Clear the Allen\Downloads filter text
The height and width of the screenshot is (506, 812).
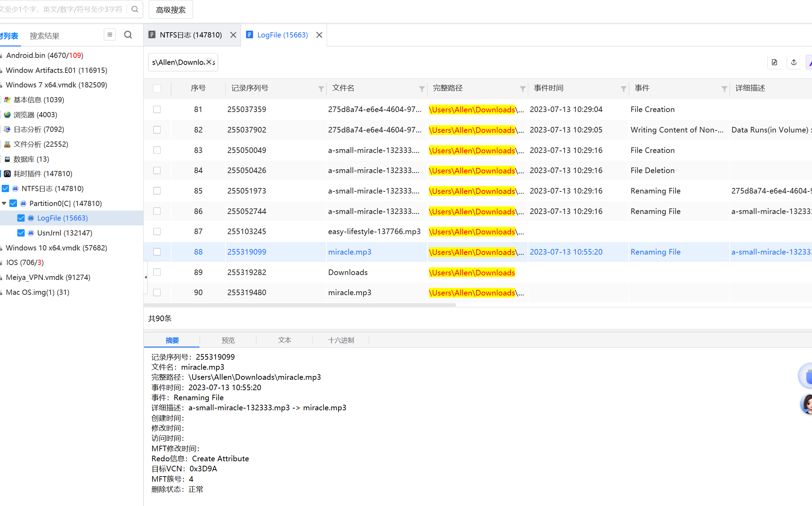coord(209,62)
